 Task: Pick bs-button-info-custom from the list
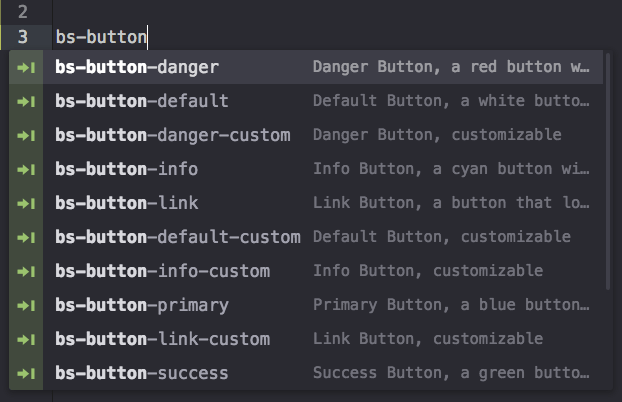point(306,272)
